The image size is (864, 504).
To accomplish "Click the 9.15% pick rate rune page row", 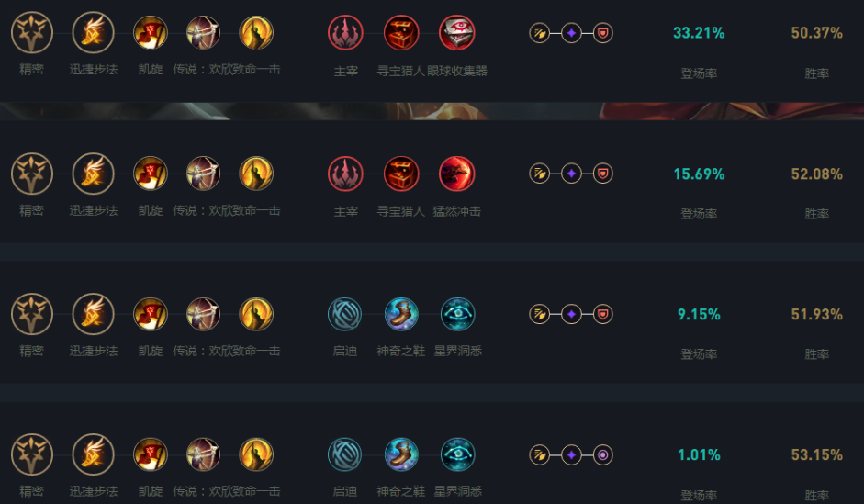I will tap(432, 322).
